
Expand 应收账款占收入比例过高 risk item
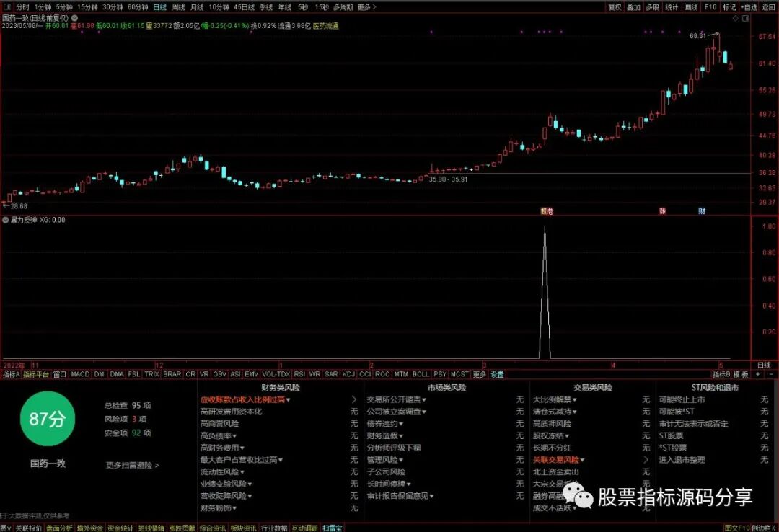(245, 399)
